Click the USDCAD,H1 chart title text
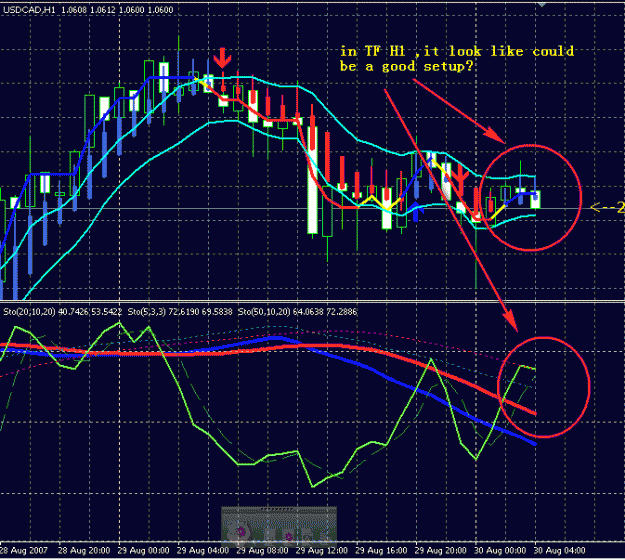625x560 pixels. (29, 10)
